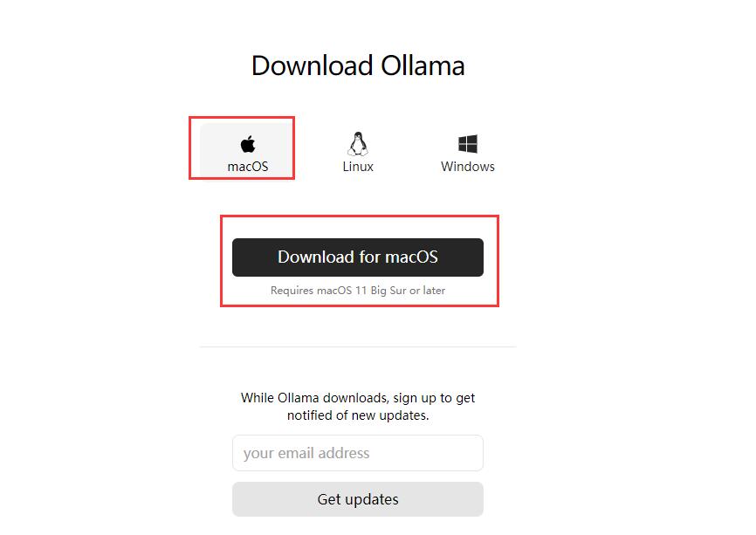Switch to the macOS platform tab

pyautogui.click(x=246, y=149)
